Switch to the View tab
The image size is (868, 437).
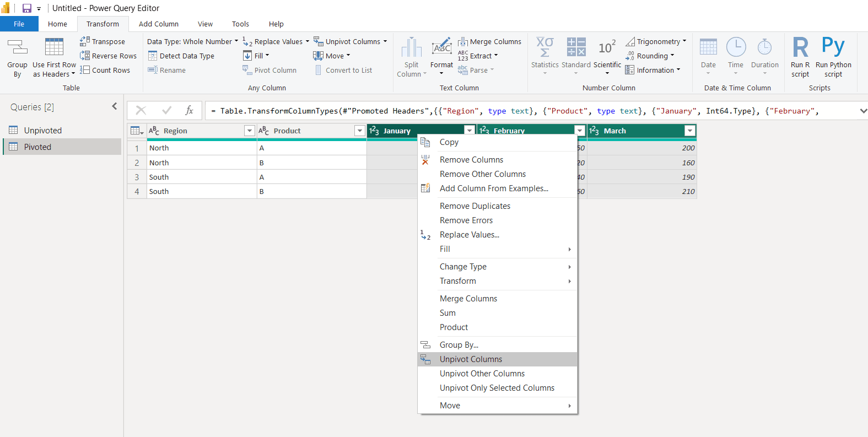point(205,24)
